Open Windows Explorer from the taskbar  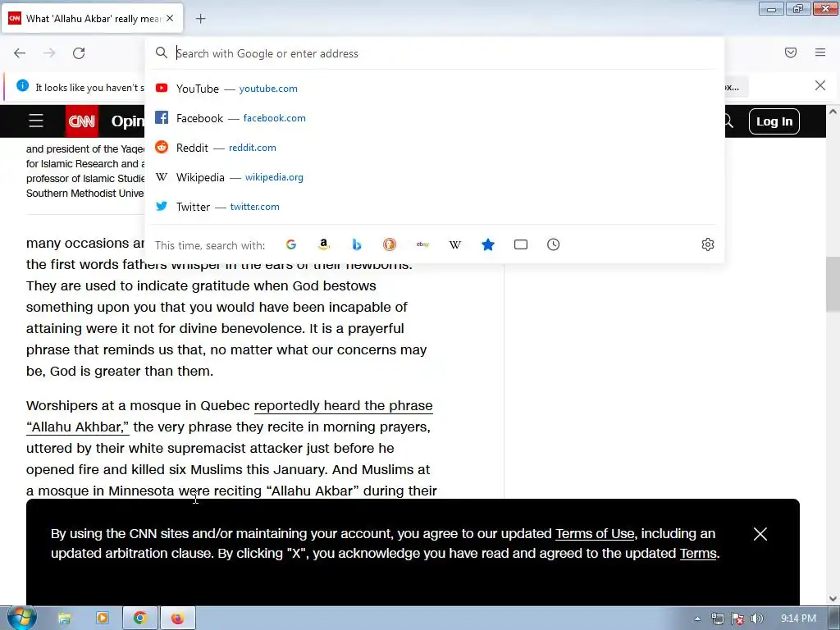(65, 619)
